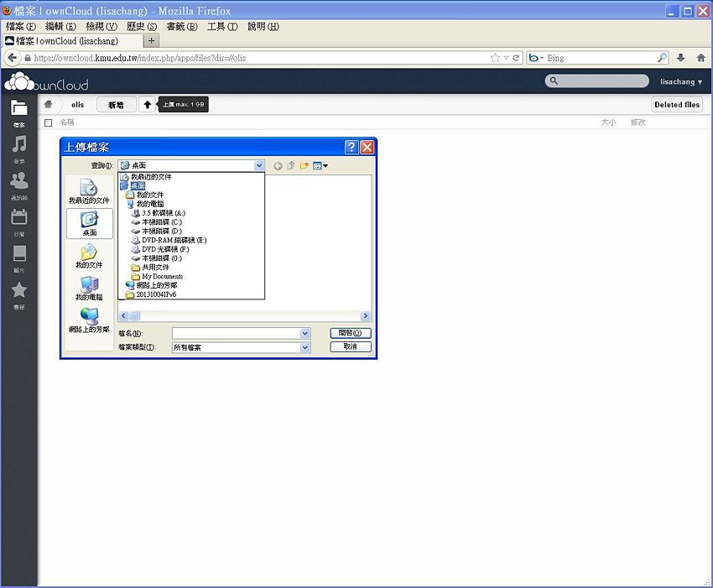Open the 檔案類型 dropdown arrow
The width and height of the screenshot is (713, 588).
[305, 347]
